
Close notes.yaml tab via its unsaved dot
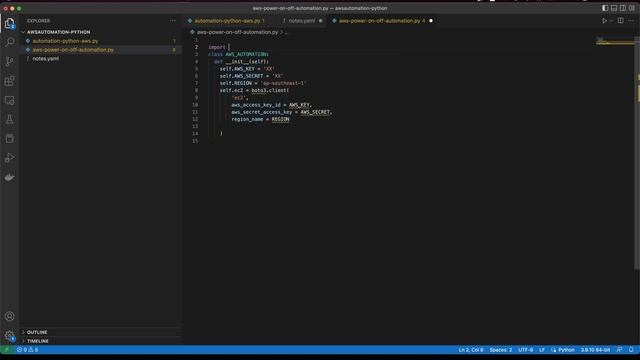coord(320,21)
